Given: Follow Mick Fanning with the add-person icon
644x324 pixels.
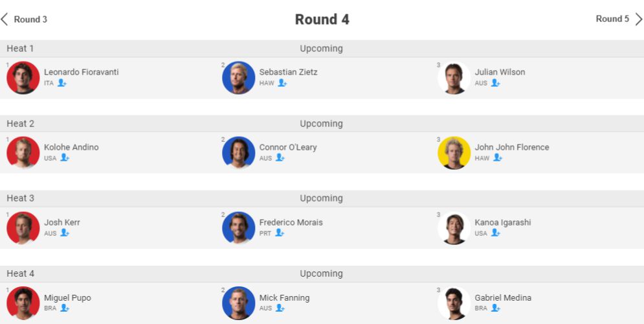Looking at the screenshot, I should [280, 308].
